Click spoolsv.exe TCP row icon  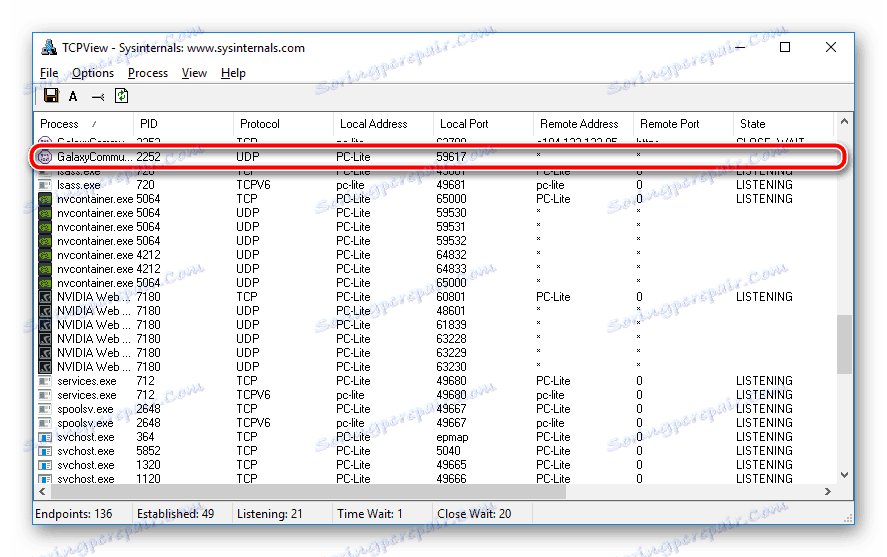tap(44, 409)
